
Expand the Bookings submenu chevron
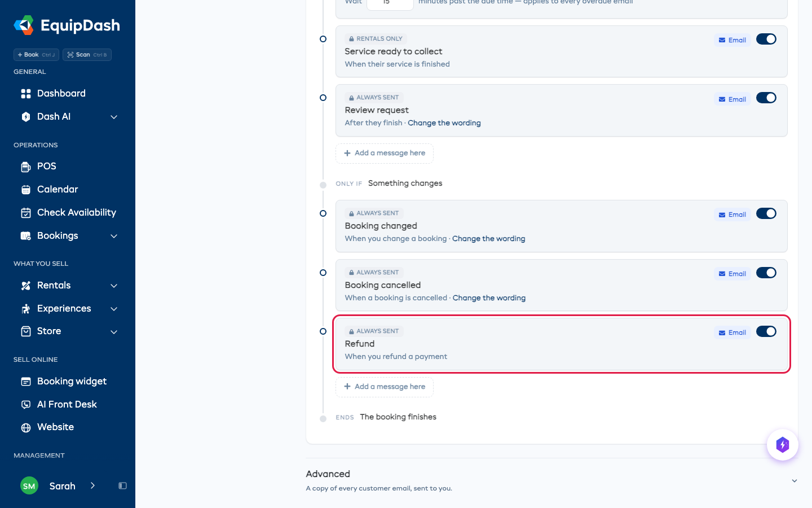pyautogui.click(x=114, y=236)
